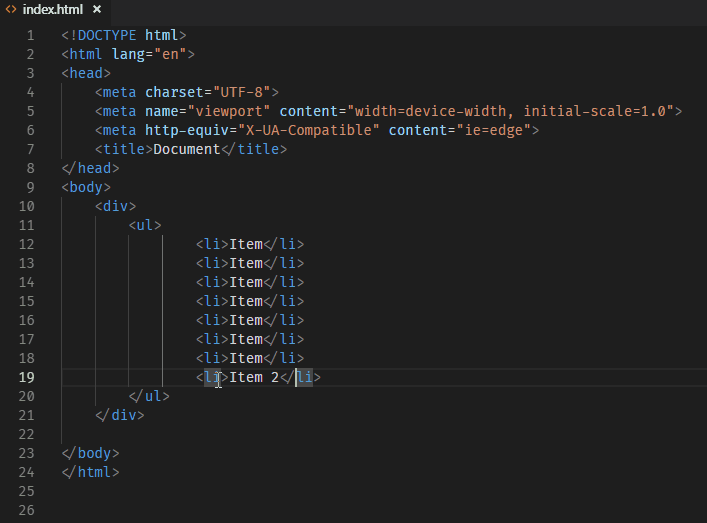This screenshot has width=707, height=523.
Task: Click the HTML file icon on the tab
Action: pyautogui.click(x=11, y=9)
